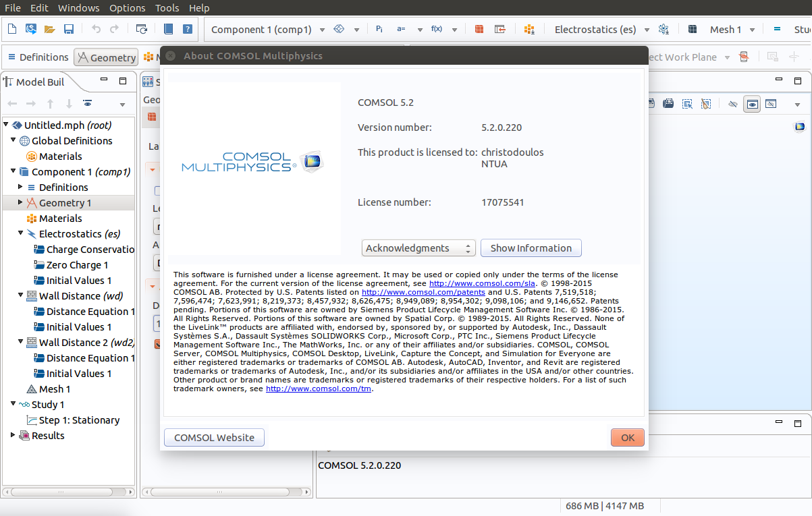812x516 pixels.
Task: Open the Acknowledgments dropdown
Action: pyautogui.click(x=418, y=248)
